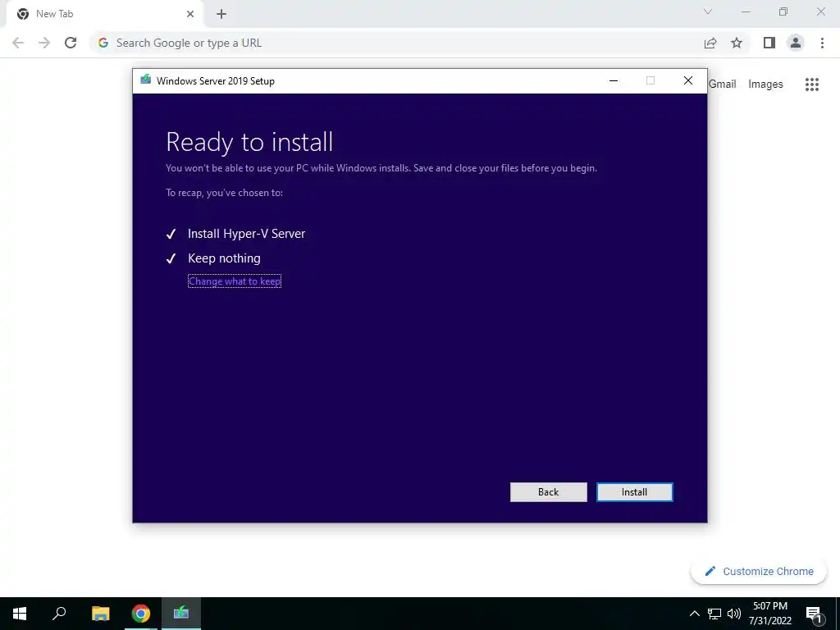
Task: Open the Images link
Action: click(x=765, y=84)
